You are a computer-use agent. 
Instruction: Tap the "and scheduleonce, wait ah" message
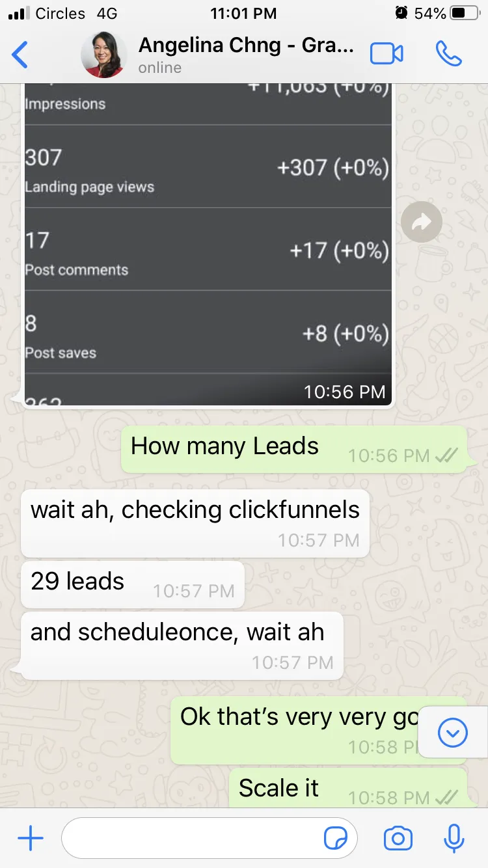coord(182,645)
